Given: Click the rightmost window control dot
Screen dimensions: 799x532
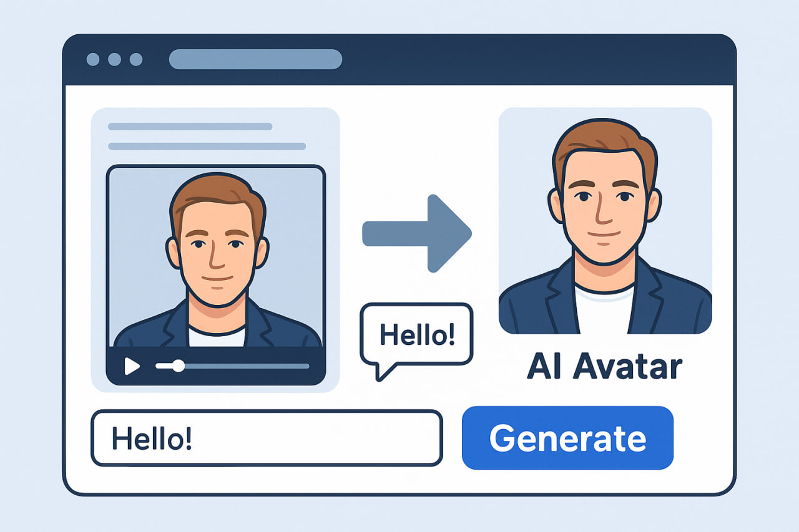Looking at the screenshot, I should [x=135, y=59].
